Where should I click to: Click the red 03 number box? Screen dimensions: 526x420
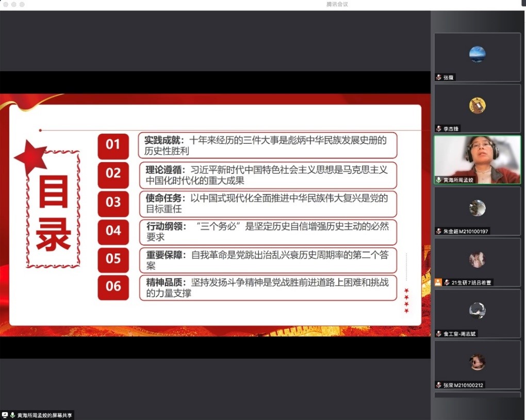point(113,202)
